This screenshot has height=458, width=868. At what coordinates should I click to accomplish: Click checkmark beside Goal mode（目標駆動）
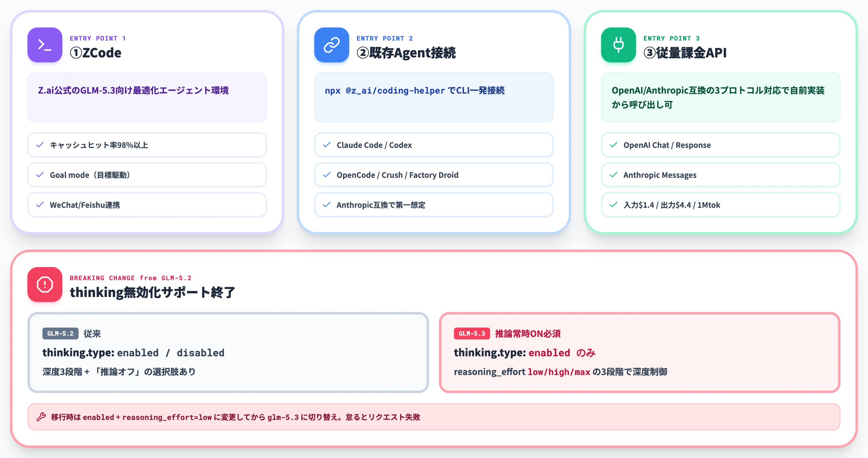[x=40, y=175]
